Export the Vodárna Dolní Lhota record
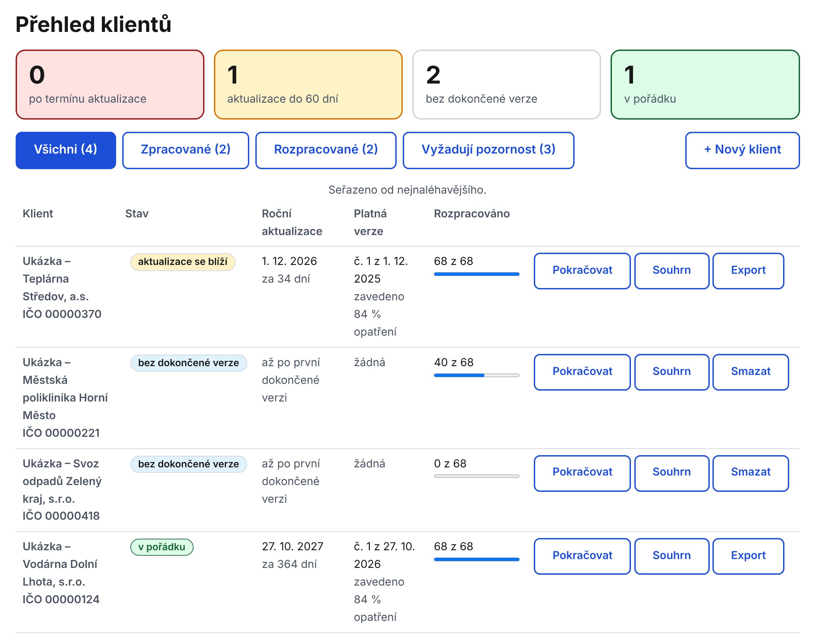Screen dimensions: 815x644 (748, 556)
